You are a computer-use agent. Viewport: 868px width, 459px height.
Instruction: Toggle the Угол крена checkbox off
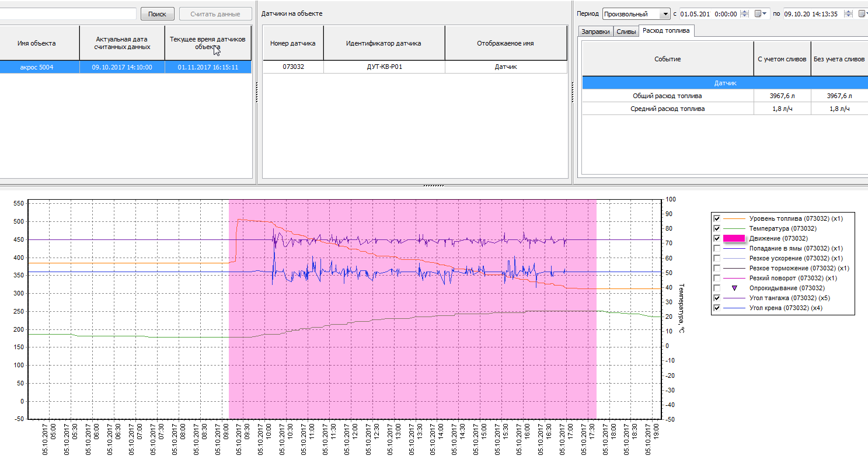[x=717, y=308]
